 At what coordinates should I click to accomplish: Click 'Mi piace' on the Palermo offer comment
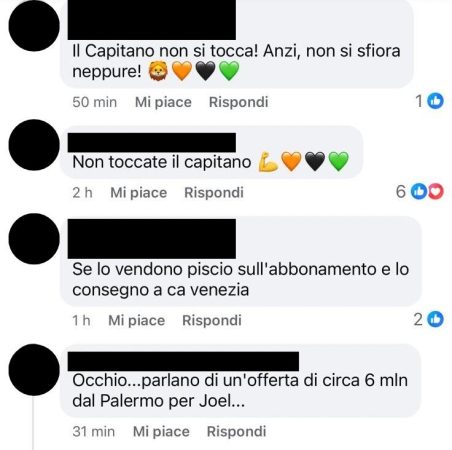click(161, 432)
